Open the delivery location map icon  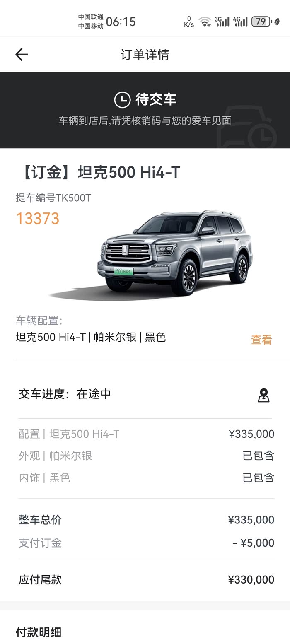click(263, 395)
